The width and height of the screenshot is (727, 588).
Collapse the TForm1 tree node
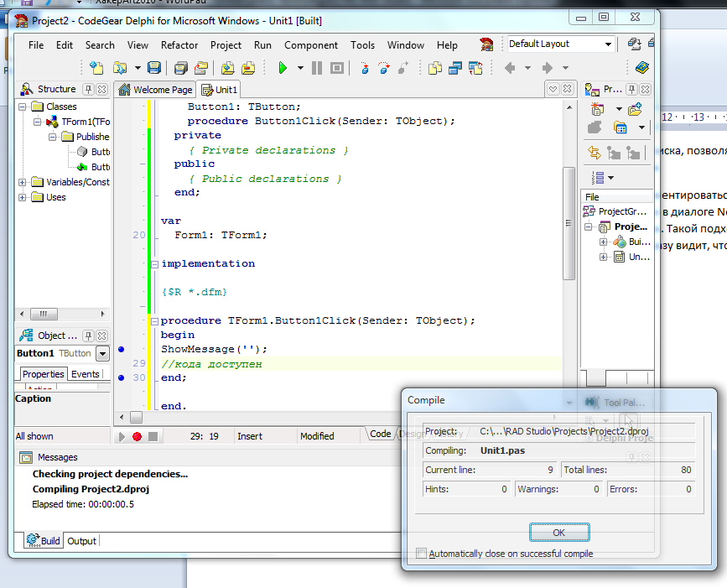37,122
